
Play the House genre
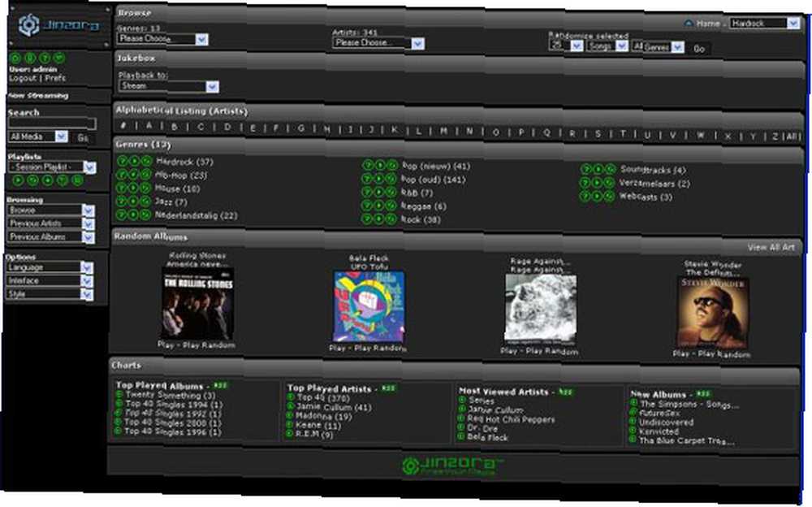click(134, 188)
